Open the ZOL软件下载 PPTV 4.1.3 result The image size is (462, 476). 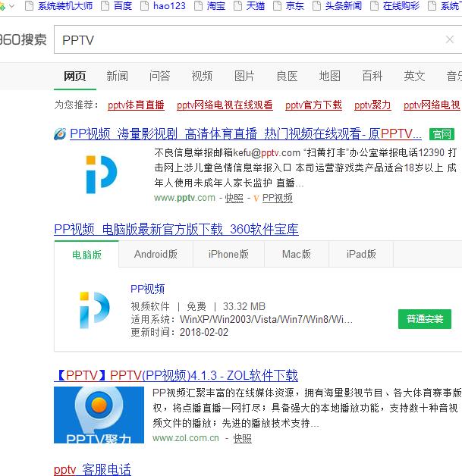[x=176, y=376]
